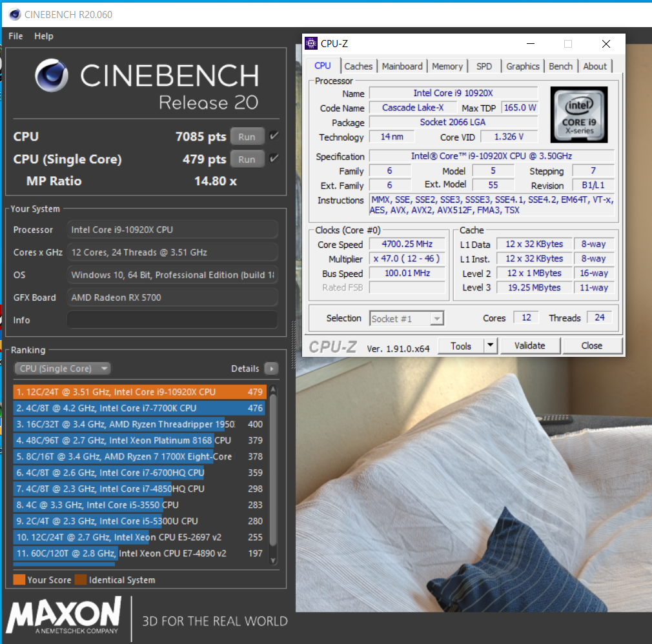Select ranking row 4 Xeon Platinum 8168

click(x=139, y=440)
